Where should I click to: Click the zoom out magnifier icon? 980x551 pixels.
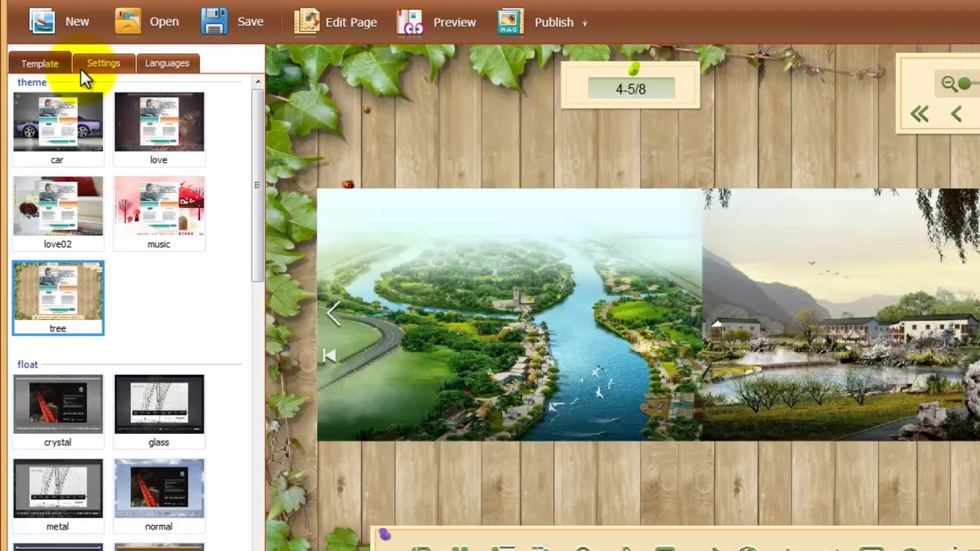[x=949, y=83]
